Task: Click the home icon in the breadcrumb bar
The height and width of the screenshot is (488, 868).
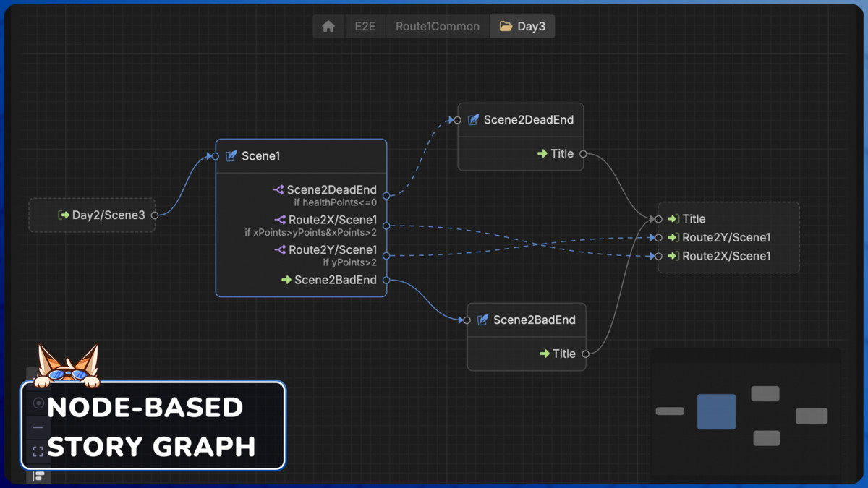Action: (328, 26)
